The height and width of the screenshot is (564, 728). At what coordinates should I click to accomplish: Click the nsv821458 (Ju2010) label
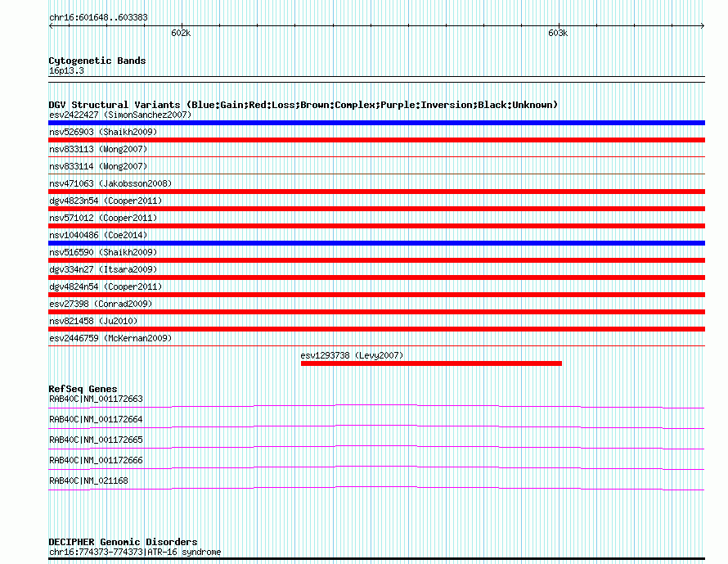point(93,321)
